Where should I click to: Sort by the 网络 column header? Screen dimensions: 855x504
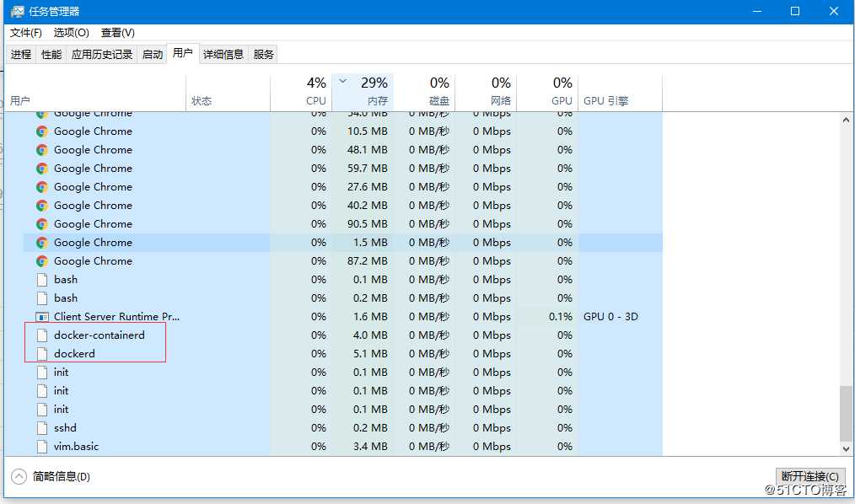click(x=486, y=93)
